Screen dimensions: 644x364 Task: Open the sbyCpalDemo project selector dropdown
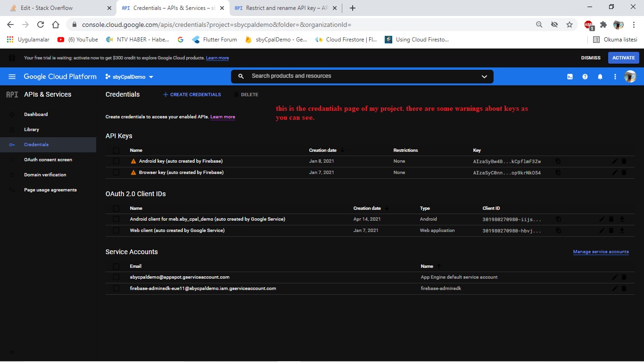pyautogui.click(x=130, y=77)
